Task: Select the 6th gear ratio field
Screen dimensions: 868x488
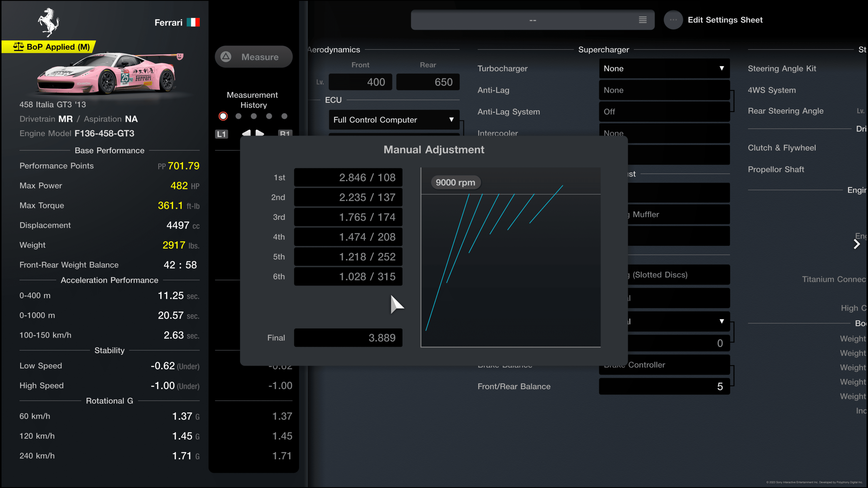Action: point(348,277)
